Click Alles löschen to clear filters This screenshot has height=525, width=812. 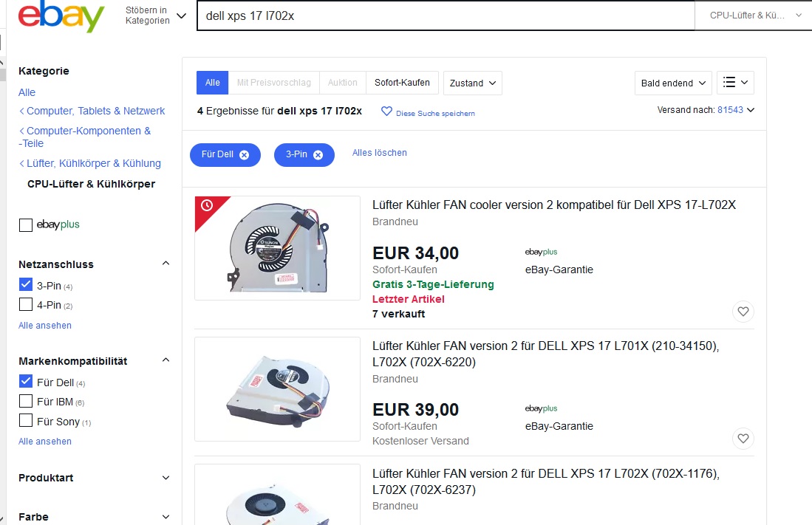[x=380, y=153]
